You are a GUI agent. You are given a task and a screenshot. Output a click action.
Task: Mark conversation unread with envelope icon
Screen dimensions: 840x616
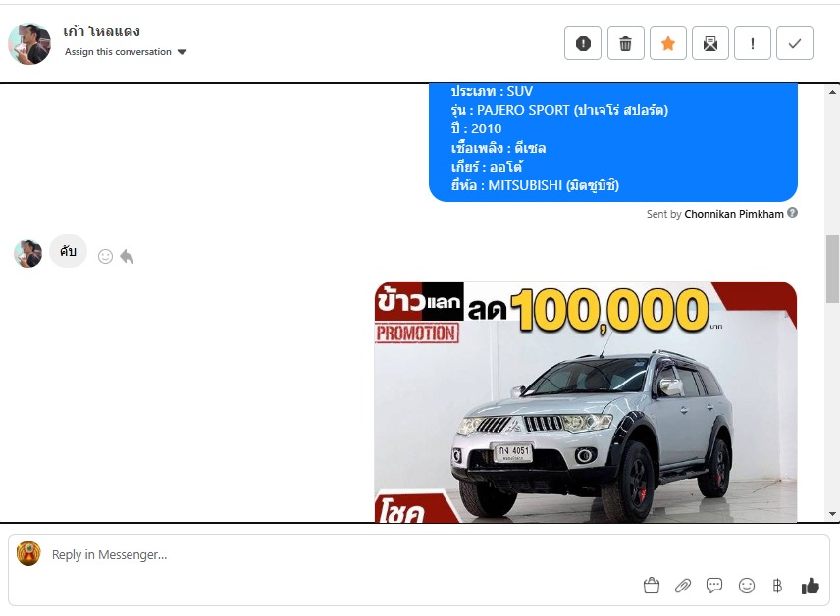(x=710, y=43)
